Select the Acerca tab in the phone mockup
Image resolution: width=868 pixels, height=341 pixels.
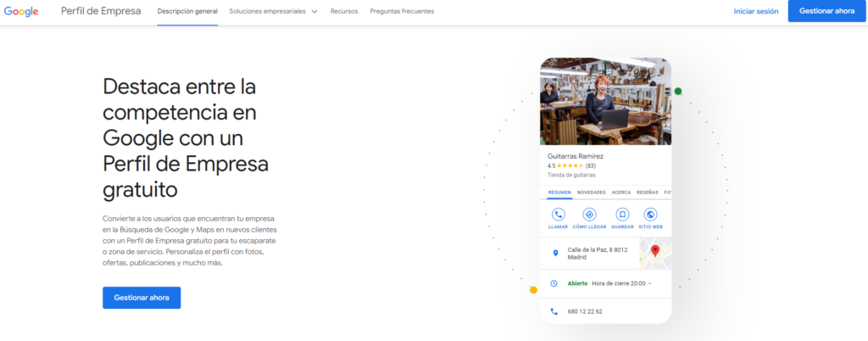pyautogui.click(x=621, y=193)
